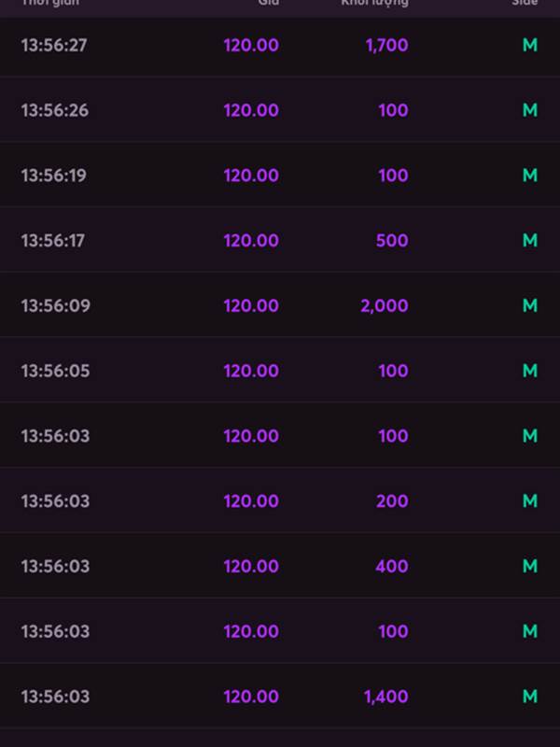Viewport: 560px width, 747px height.
Task: Select the 200 volume value
Action: click(x=392, y=501)
